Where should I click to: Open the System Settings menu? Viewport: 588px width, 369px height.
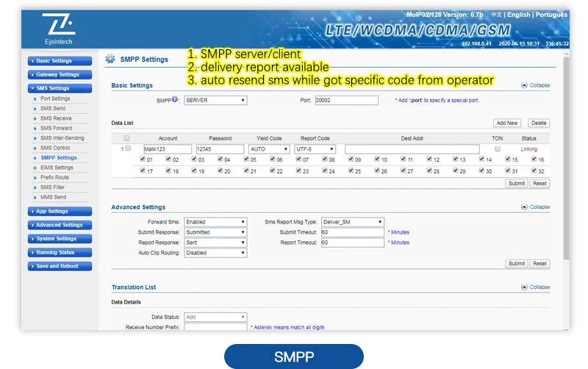(60, 238)
